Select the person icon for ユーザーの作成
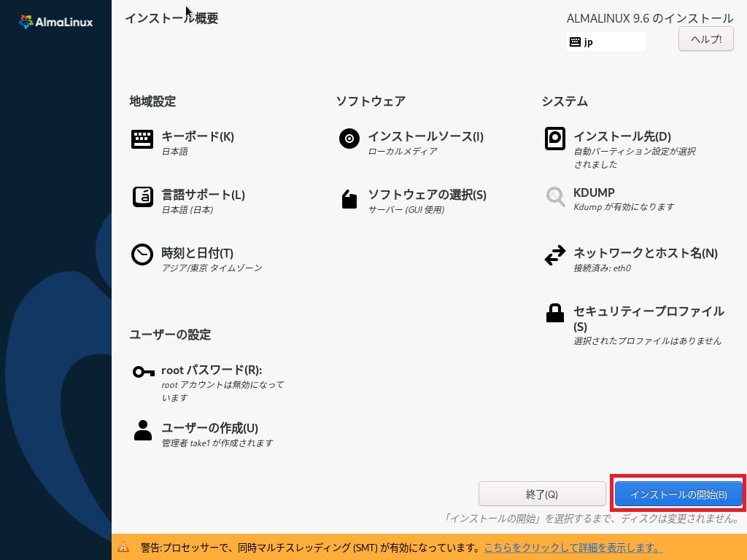The image size is (747, 560). click(x=142, y=430)
